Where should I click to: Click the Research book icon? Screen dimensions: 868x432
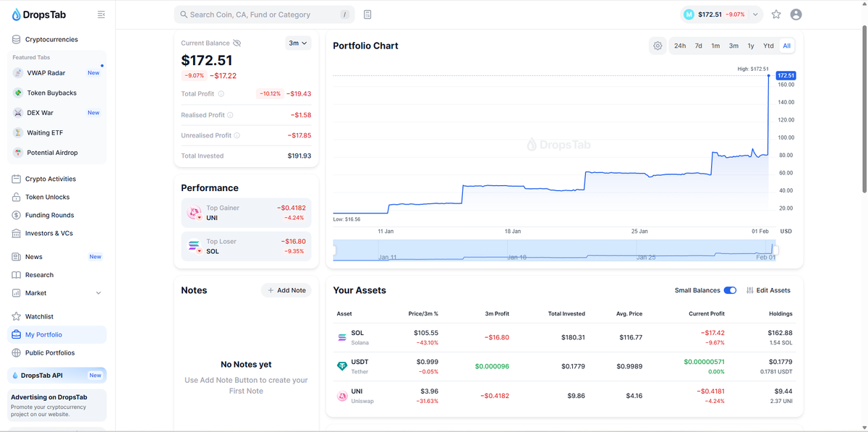coord(16,275)
